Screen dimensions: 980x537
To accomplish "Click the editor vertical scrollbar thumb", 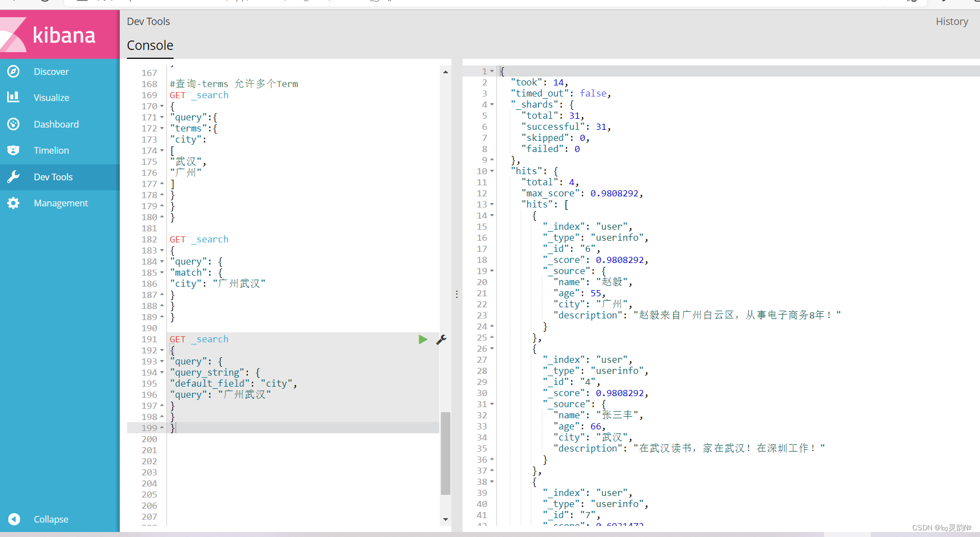I will 445,453.
